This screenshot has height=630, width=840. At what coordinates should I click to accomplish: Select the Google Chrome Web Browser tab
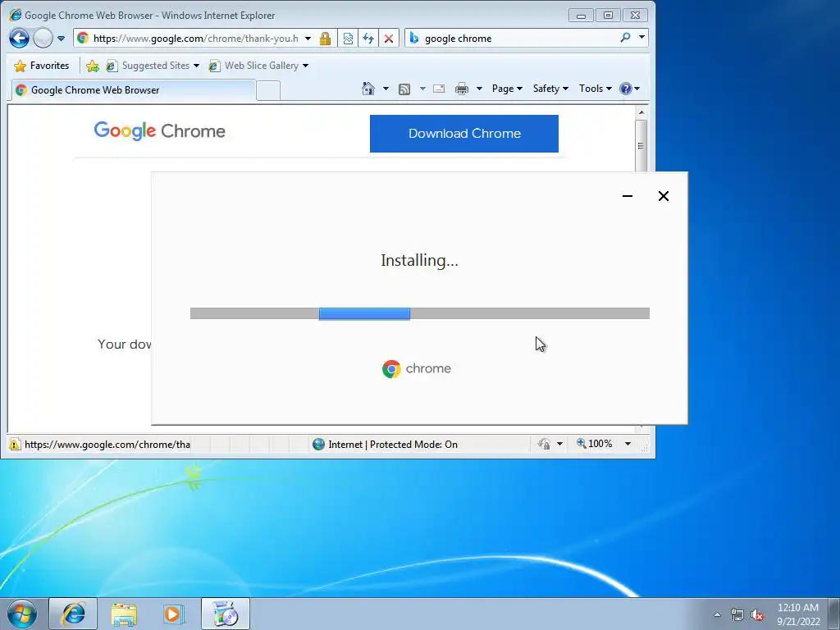click(133, 90)
